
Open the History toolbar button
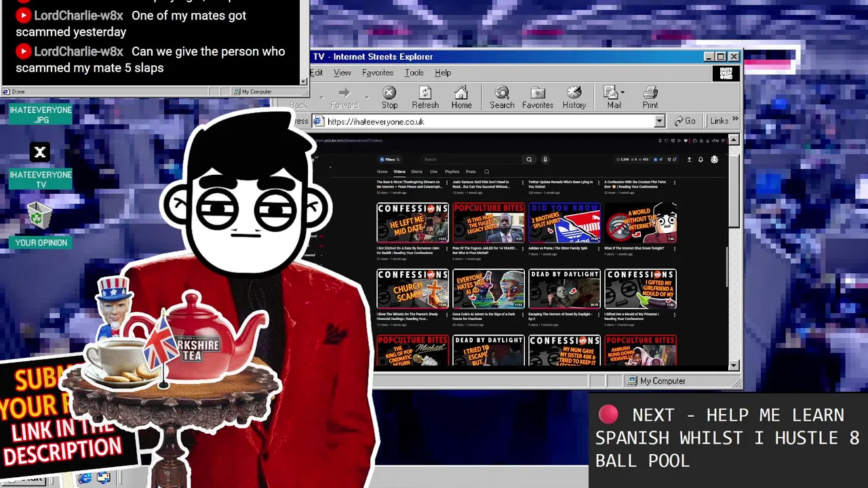(574, 98)
